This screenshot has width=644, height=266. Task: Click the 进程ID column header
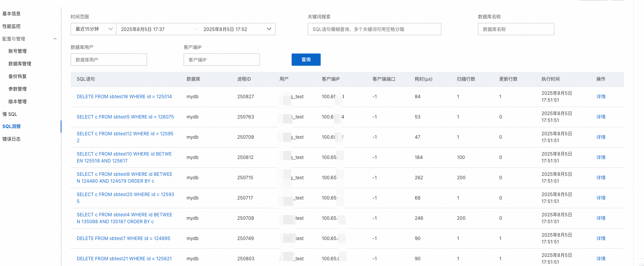pyautogui.click(x=244, y=79)
